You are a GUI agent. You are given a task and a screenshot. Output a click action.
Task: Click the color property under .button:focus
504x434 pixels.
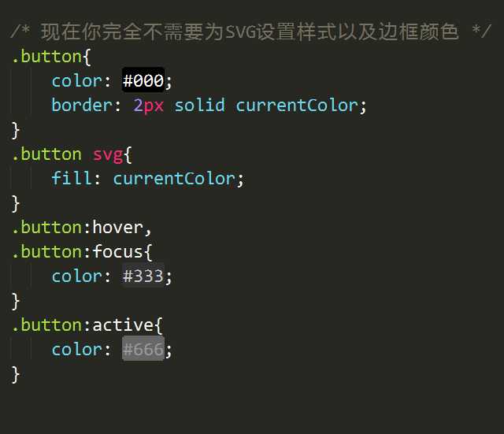pyautogui.click(x=77, y=276)
